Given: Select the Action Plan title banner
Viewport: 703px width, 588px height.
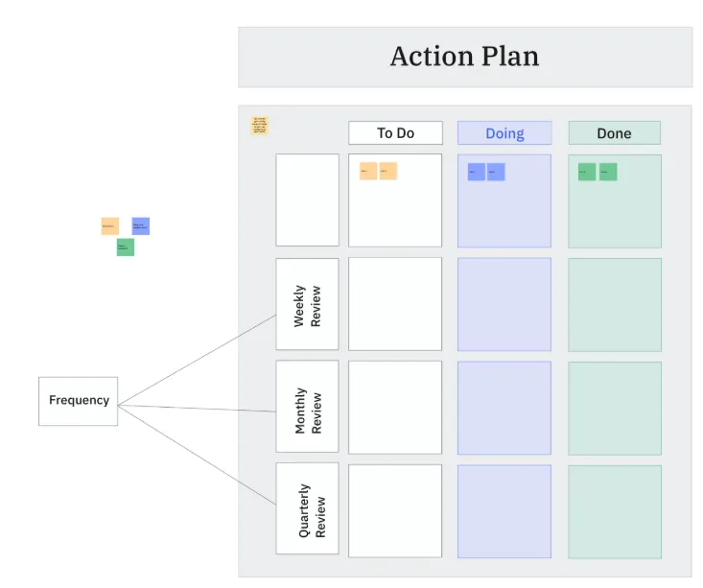Looking at the screenshot, I should pyautogui.click(x=465, y=57).
